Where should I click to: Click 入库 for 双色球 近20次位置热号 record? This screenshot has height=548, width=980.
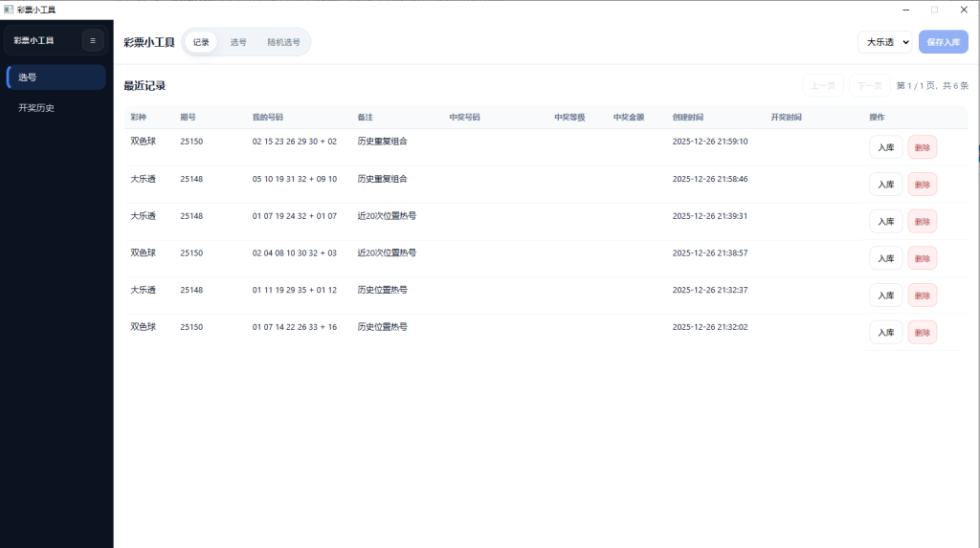click(885, 258)
